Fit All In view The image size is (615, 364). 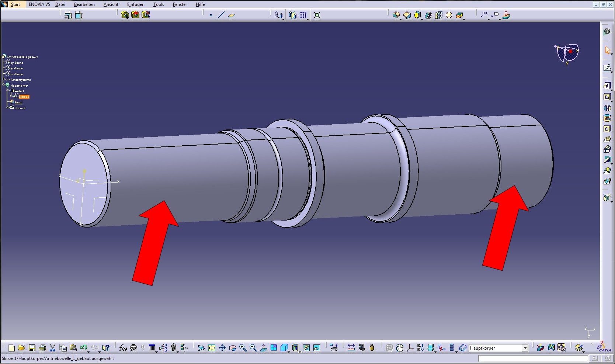[x=212, y=348]
